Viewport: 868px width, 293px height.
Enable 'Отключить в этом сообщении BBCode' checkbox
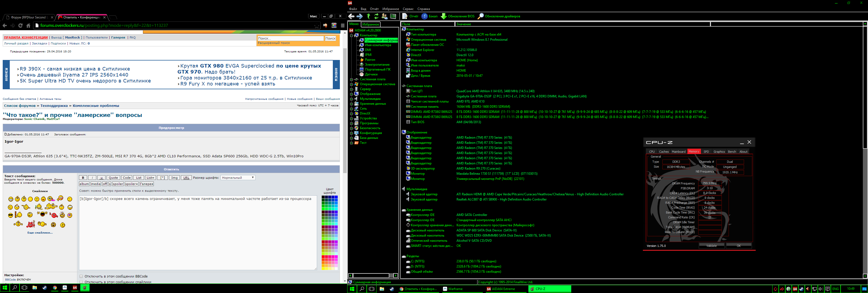[81, 276]
